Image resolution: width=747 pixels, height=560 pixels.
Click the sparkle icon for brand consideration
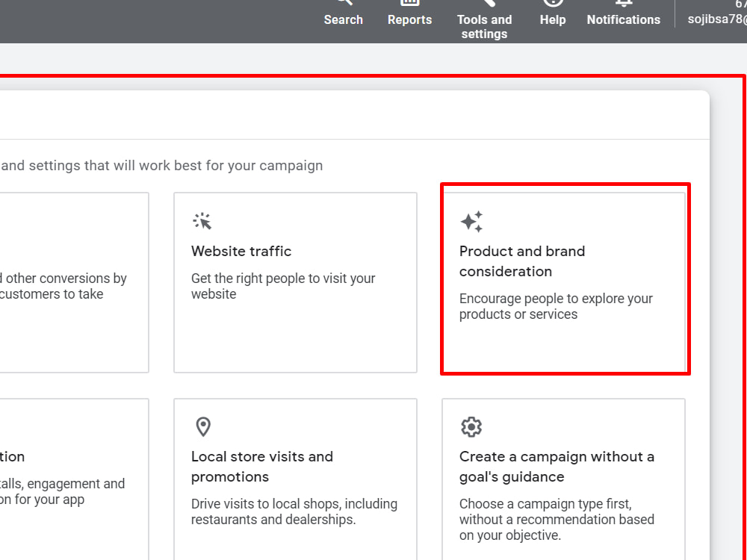[x=471, y=222]
